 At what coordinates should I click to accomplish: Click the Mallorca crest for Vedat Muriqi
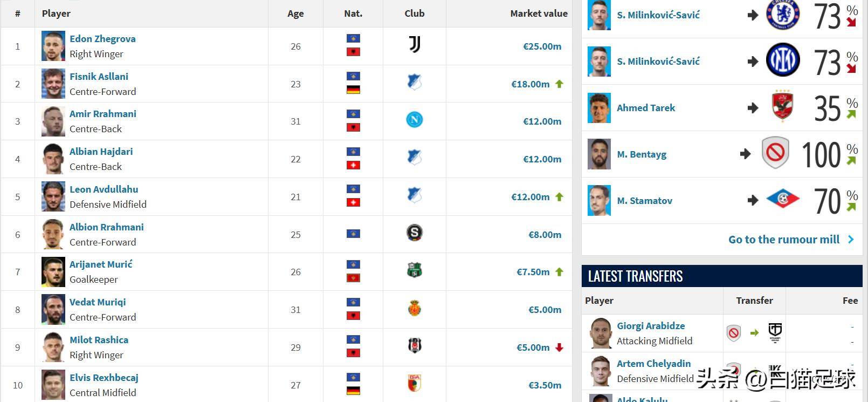click(x=414, y=309)
